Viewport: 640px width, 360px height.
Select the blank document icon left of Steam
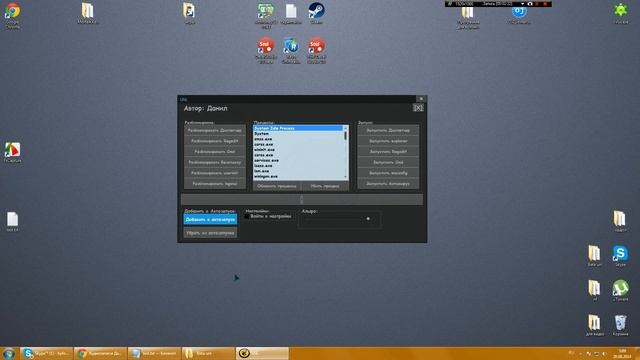tap(291, 13)
